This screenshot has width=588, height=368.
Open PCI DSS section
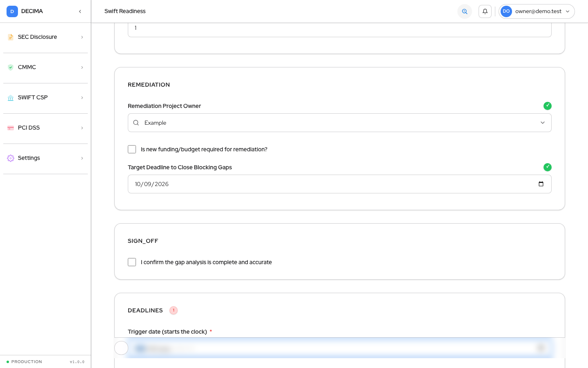[45, 128]
